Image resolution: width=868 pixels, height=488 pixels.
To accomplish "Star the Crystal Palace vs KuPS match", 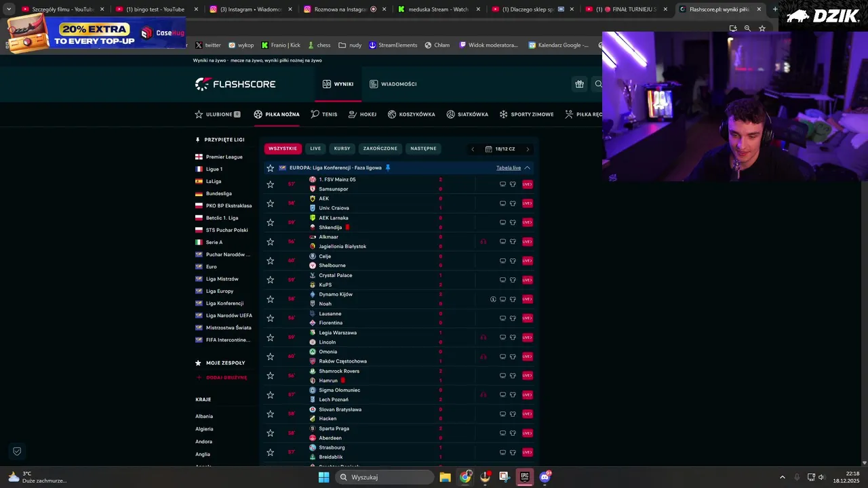I will 271,280.
